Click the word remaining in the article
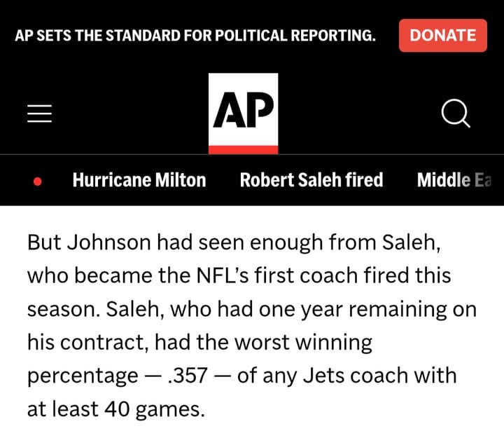 (398, 310)
